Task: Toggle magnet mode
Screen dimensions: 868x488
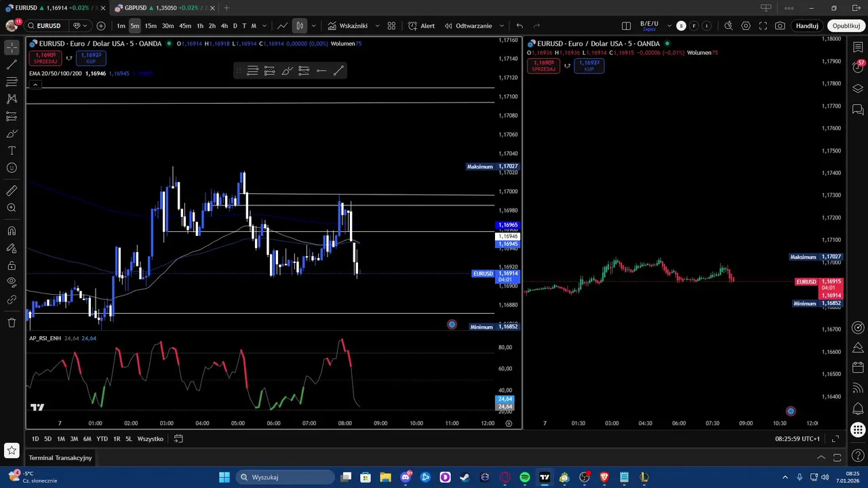Action: tap(12, 231)
